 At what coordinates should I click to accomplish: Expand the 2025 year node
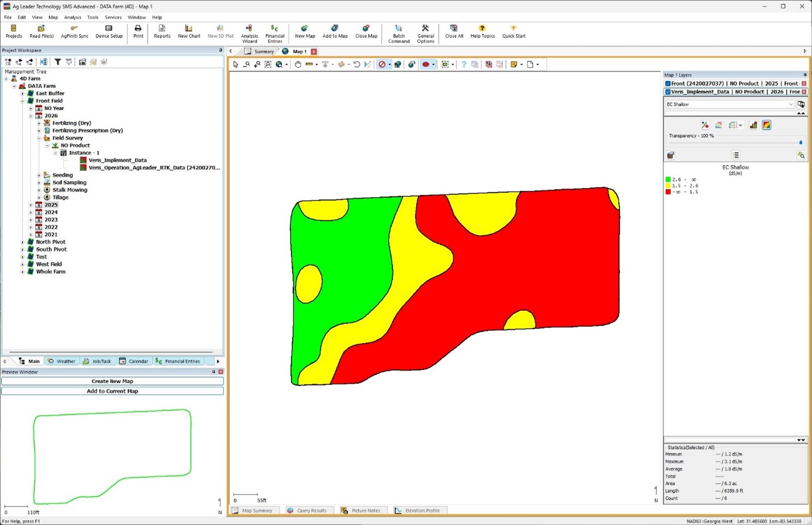click(31, 205)
